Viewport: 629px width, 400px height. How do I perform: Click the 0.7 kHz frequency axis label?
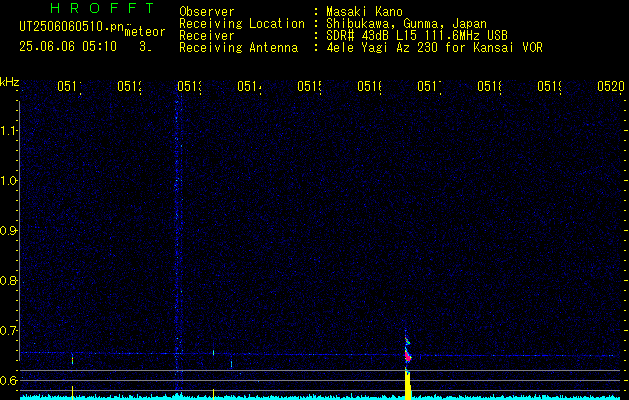[8, 331]
